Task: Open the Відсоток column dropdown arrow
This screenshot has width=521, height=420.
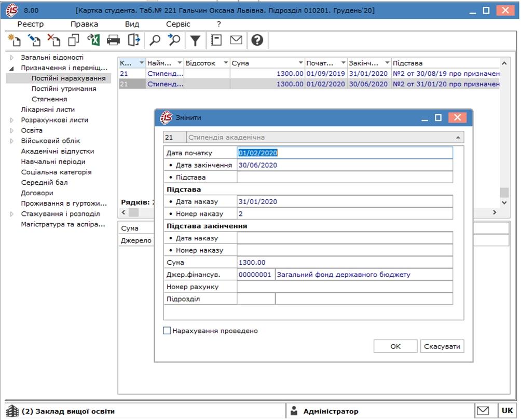Action: click(226, 63)
